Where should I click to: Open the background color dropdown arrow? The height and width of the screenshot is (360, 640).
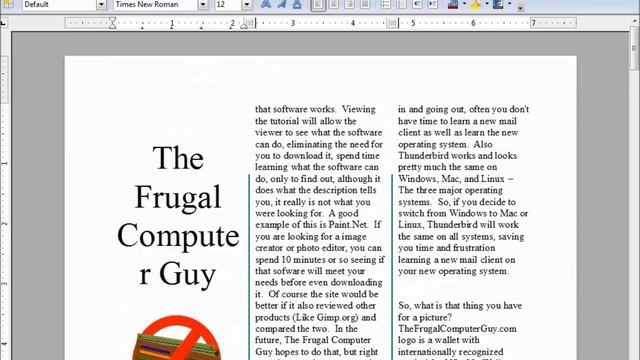pyautogui.click(x=509, y=4)
